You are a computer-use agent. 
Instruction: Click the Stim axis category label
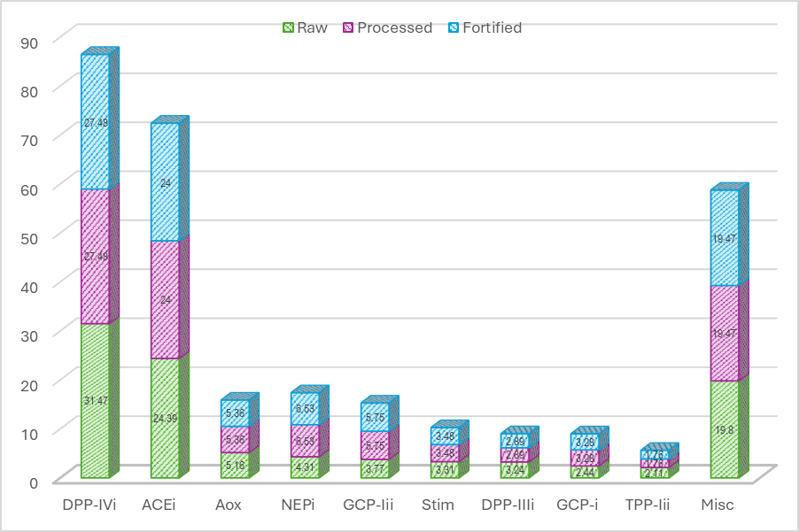438,505
